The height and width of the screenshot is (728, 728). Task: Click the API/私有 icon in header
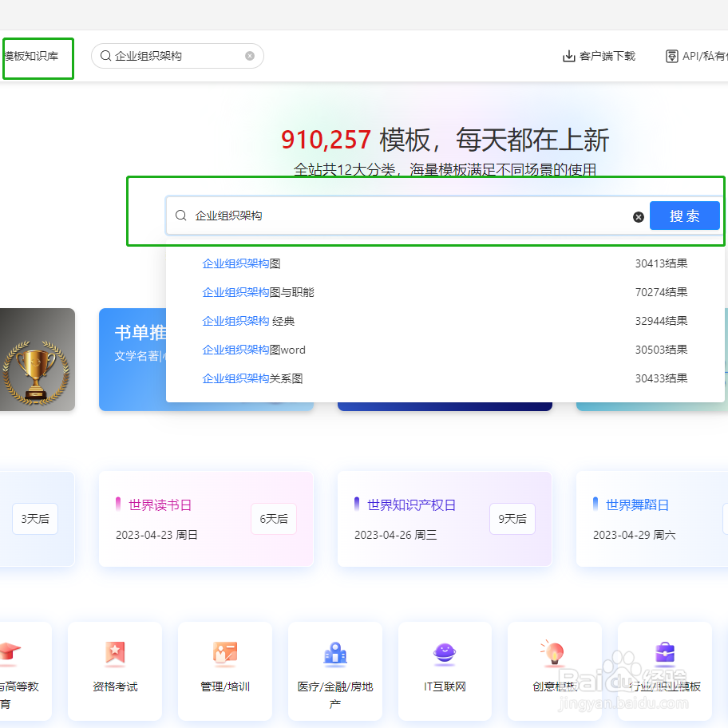[x=671, y=56]
